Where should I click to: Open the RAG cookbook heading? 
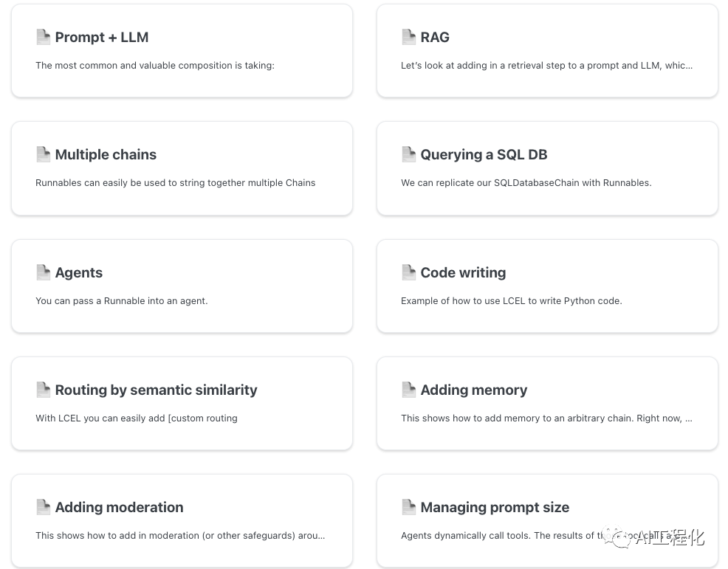pyautogui.click(x=435, y=37)
